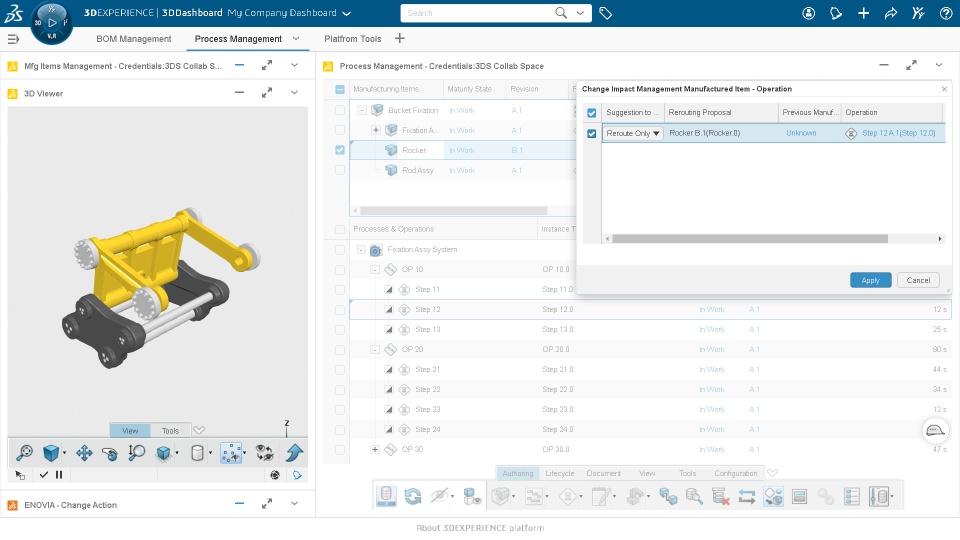The width and height of the screenshot is (960, 540).
Task: Click the plus Add icon in top bar
Action: [863, 13]
